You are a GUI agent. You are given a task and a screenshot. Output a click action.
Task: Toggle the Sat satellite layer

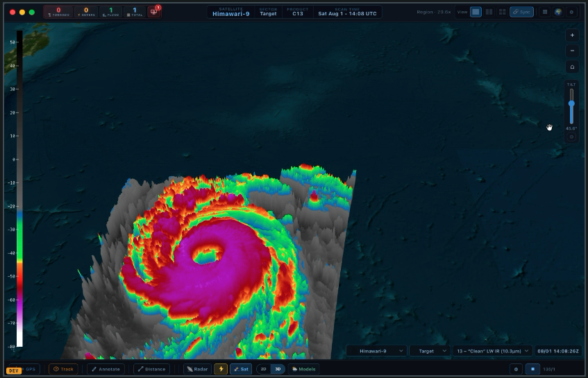(x=241, y=369)
